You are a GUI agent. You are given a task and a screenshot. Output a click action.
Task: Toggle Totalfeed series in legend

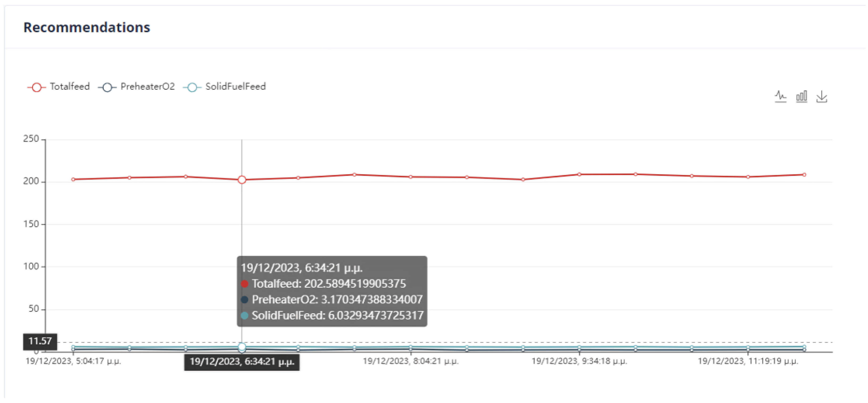69,87
